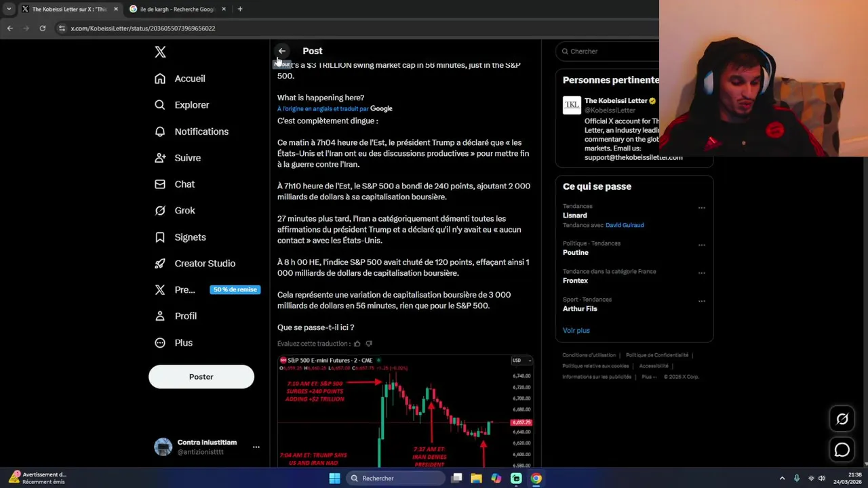Open more options for Poutine trend
Viewport: 868px width, 488px height.
coord(702,245)
